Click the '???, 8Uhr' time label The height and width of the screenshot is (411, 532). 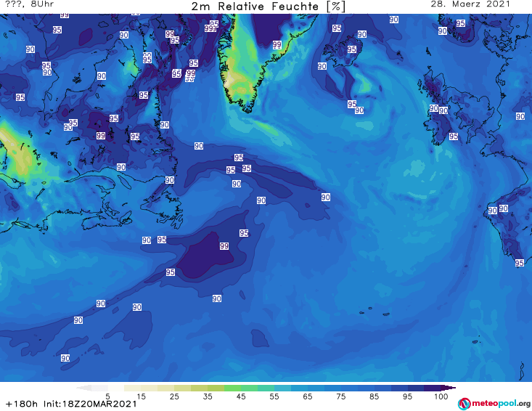point(30,4)
